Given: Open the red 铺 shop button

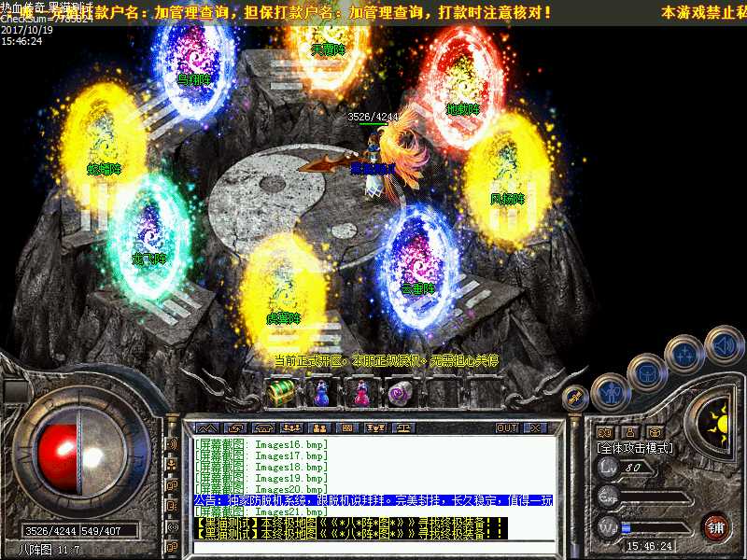Looking at the screenshot, I should [716, 528].
